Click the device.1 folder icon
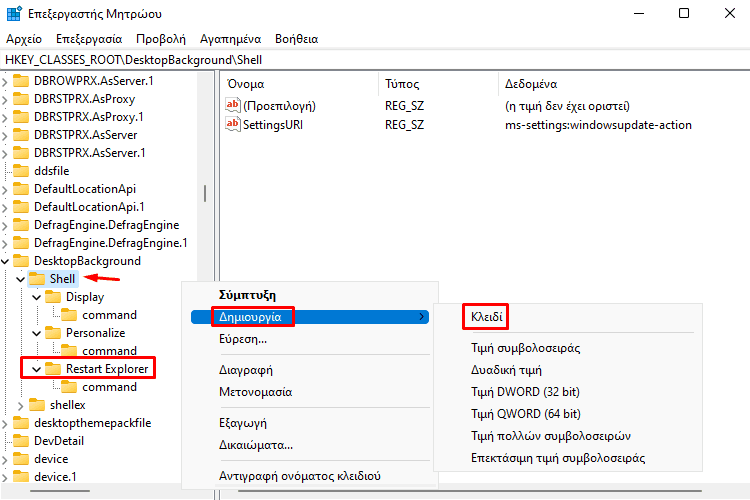750x500 pixels. [21, 477]
